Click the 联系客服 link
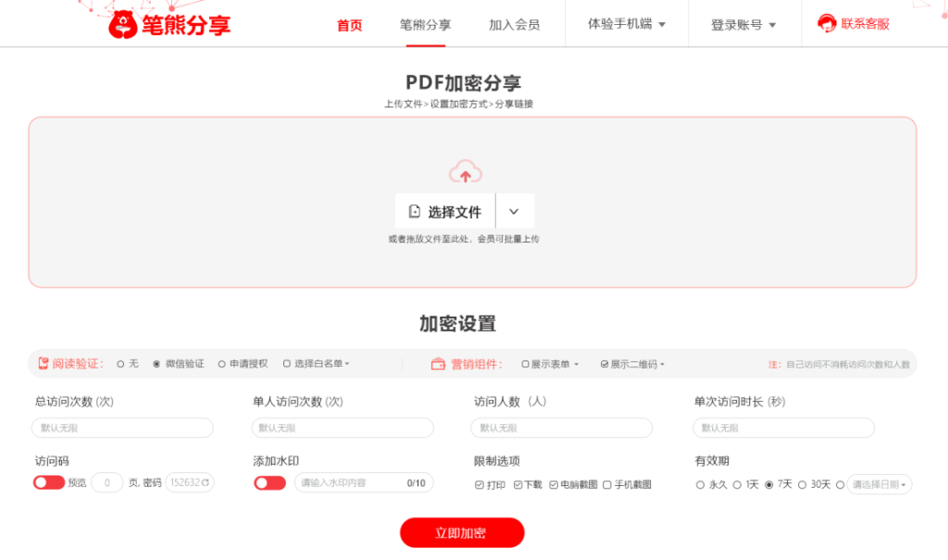 866,23
